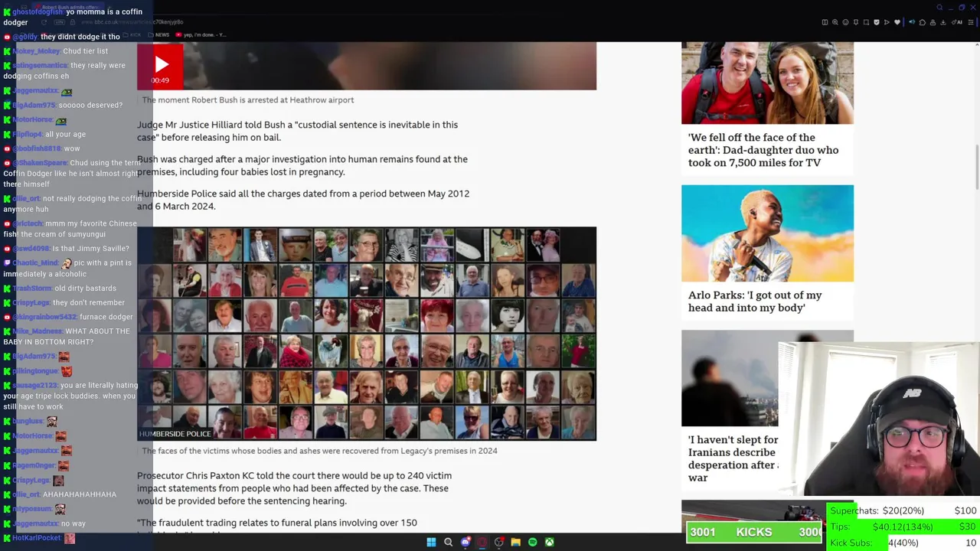980x551 pixels.
Task: Open the profile account icon in toolbar
Action: tap(933, 22)
